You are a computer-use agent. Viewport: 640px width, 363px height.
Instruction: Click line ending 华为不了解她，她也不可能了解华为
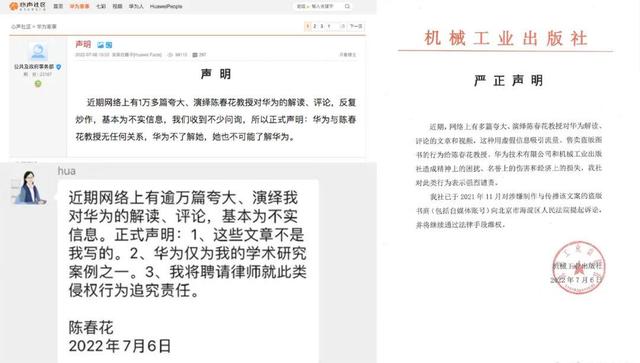point(185,137)
